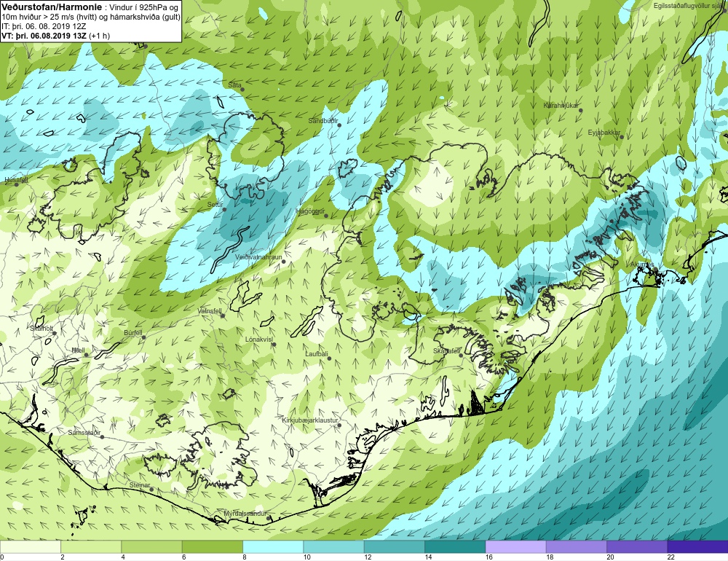This screenshot has width=728, height=561.
Task: Click the Lónakvísl station label
Action: [258, 340]
